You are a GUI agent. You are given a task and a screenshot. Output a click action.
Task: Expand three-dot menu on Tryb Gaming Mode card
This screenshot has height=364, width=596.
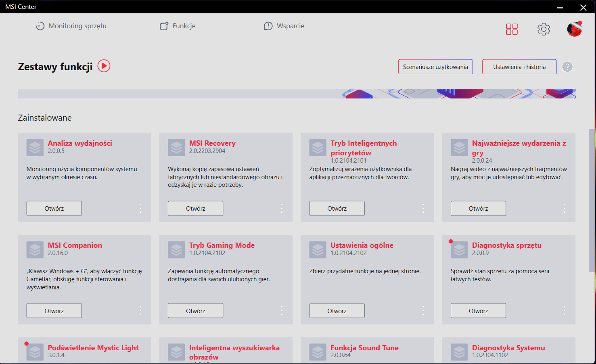(282, 310)
